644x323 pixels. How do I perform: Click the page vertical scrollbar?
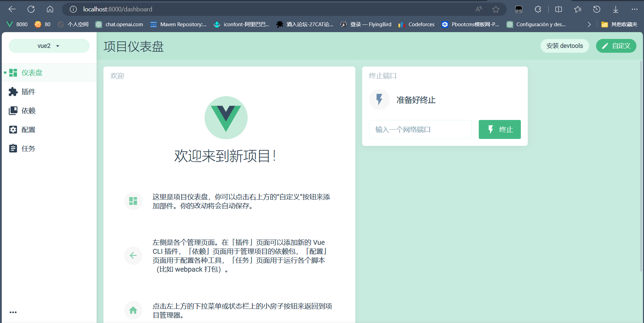(641, 165)
